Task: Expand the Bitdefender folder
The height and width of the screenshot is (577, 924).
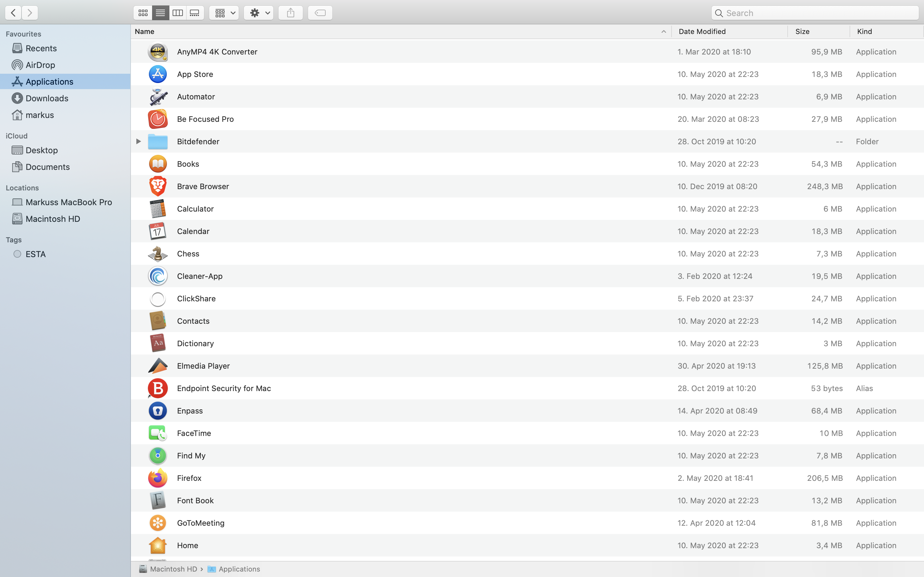Action: (138, 141)
